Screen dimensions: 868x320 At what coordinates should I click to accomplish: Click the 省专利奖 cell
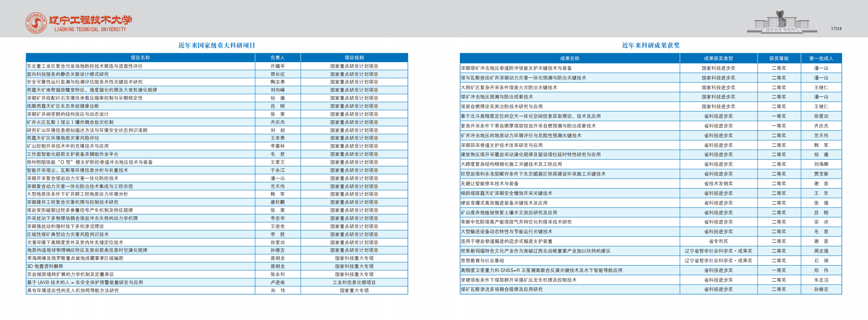click(x=718, y=241)
